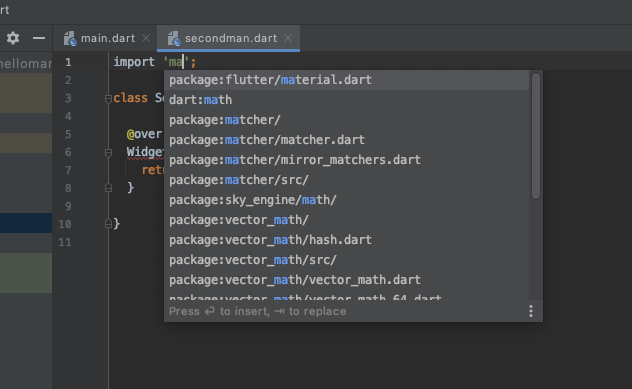Click the return keyword on line 7
632x389 pixels.
[x=152, y=170]
